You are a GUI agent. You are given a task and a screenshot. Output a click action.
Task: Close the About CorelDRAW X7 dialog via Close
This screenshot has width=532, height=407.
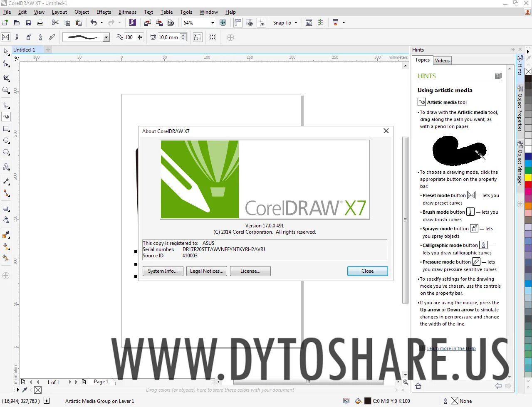point(368,271)
